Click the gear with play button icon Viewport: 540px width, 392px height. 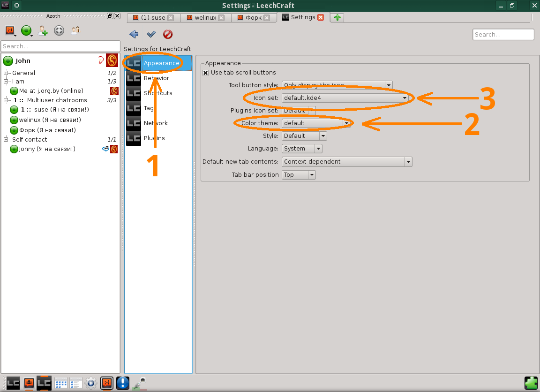tap(91, 383)
